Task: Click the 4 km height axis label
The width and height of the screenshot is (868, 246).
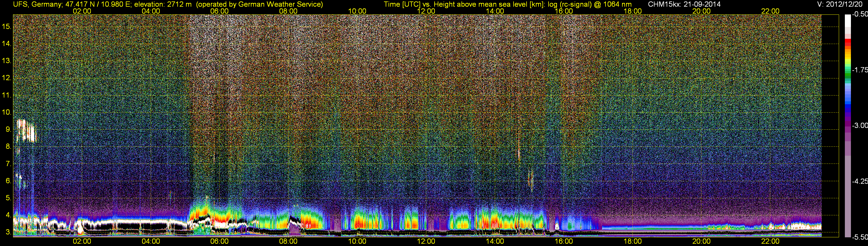Action: 8,215
